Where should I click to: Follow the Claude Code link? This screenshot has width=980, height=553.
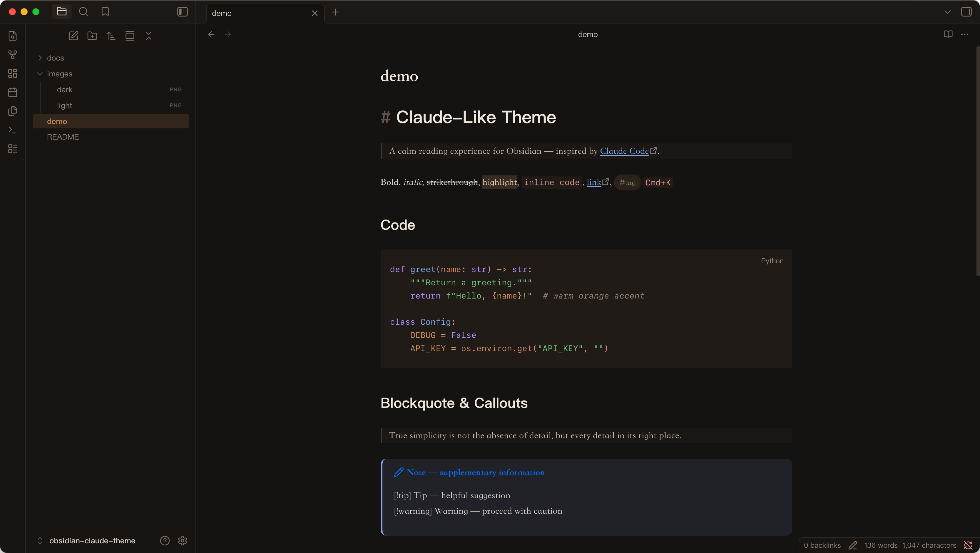[624, 151]
